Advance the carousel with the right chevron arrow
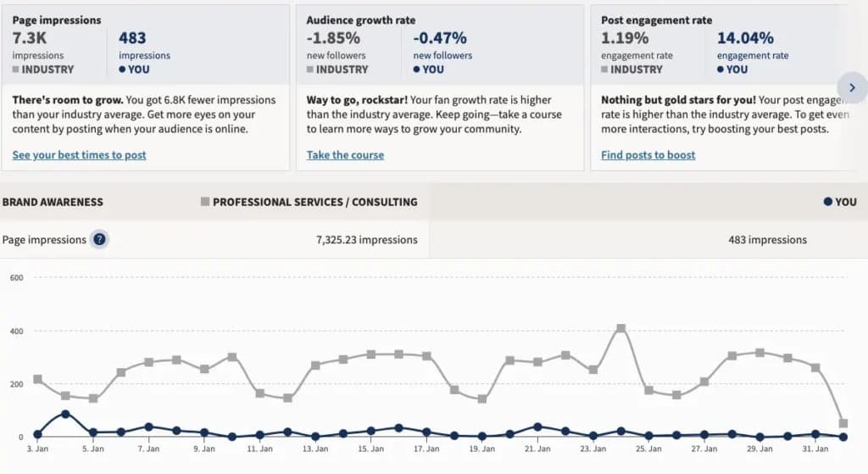Viewport: 868px width, 474px height. 852,87
